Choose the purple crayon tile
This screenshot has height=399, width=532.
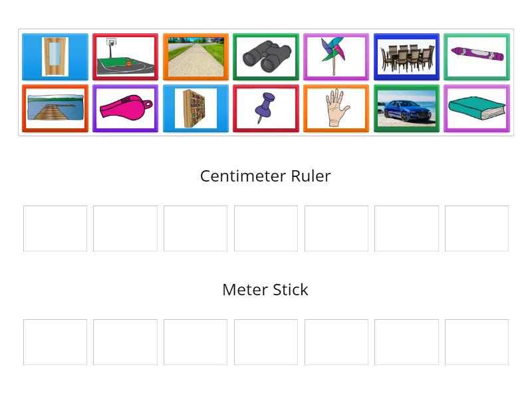(x=477, y=57)
